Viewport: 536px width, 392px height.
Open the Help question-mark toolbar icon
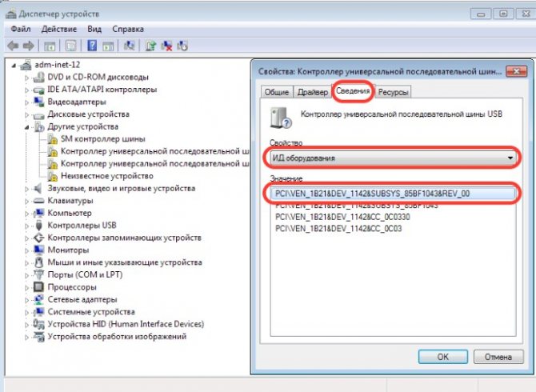(92, 46)
